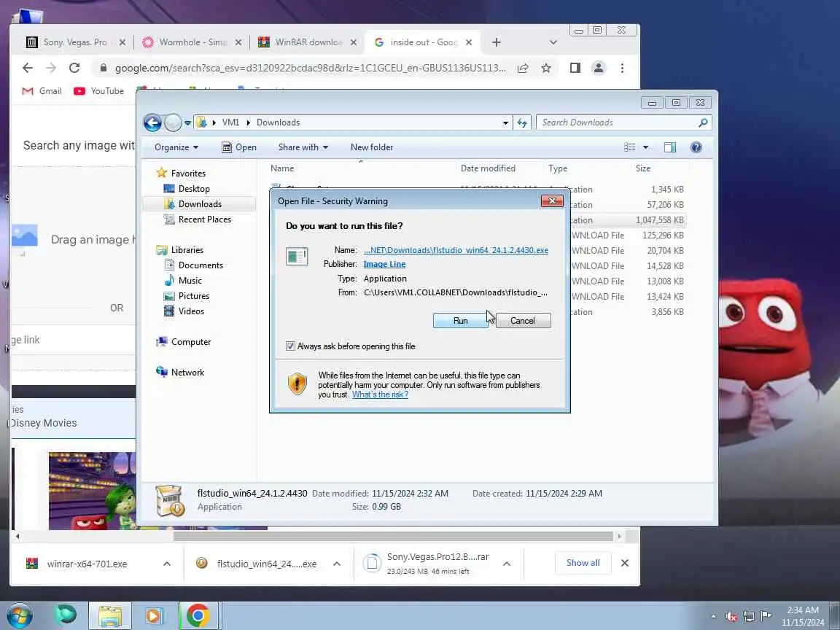
Task: Select Desktop under Favorites
Action: [194, 189]
